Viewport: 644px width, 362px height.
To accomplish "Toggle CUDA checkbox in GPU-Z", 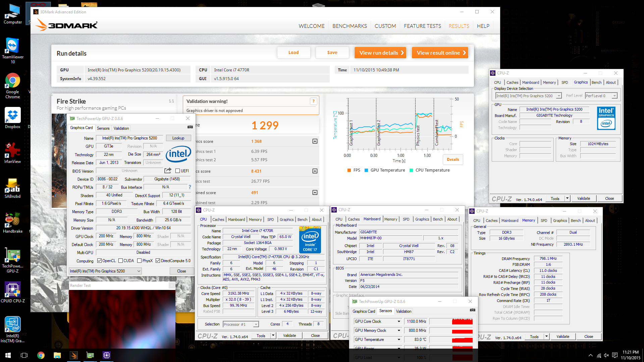I will [120, 261].
